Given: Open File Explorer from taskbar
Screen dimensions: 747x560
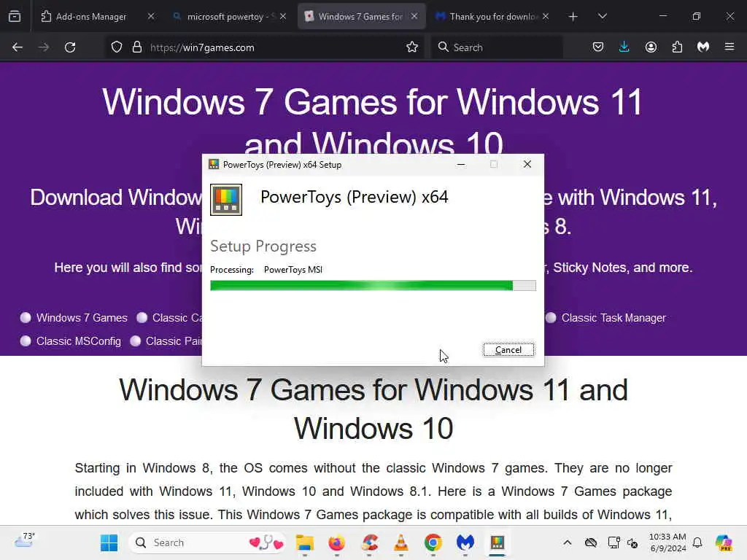Looking at the screenshot, I should (304, 542).
